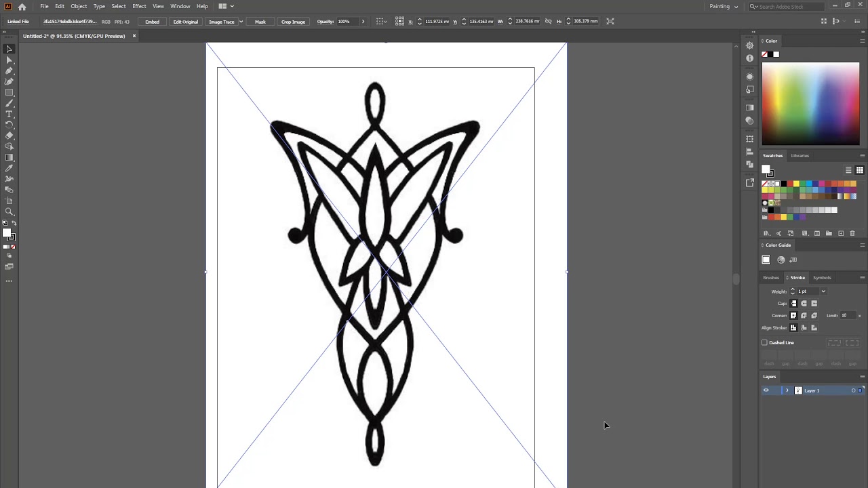The image size is (868, 488).
Task: Switch to the Brushes tab
Action: 771,278
